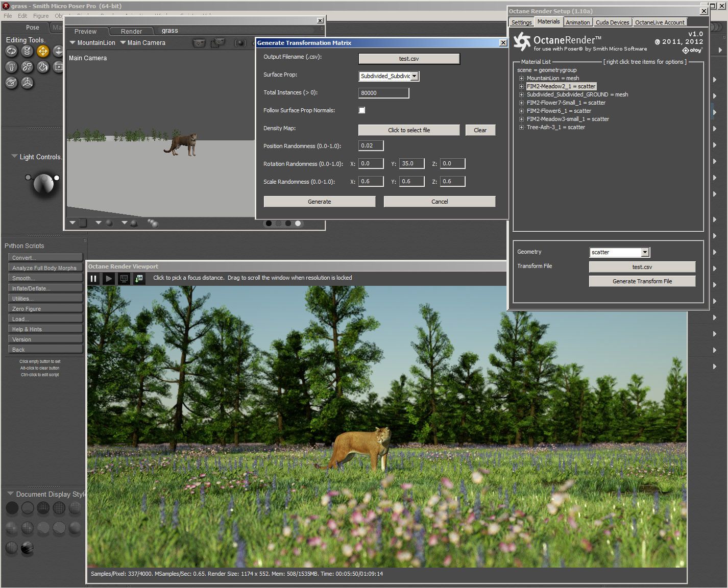Toggle Follow Surface Prop Normals checkbox
The image size is (728, 588).
[x=362, y=110]
